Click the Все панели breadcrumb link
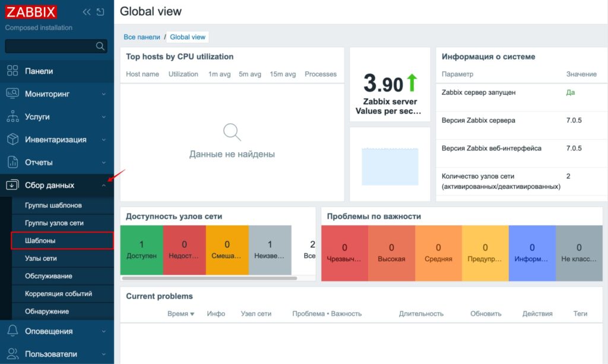Viewport: 608px width, 364px height. (x=142, y=37)
